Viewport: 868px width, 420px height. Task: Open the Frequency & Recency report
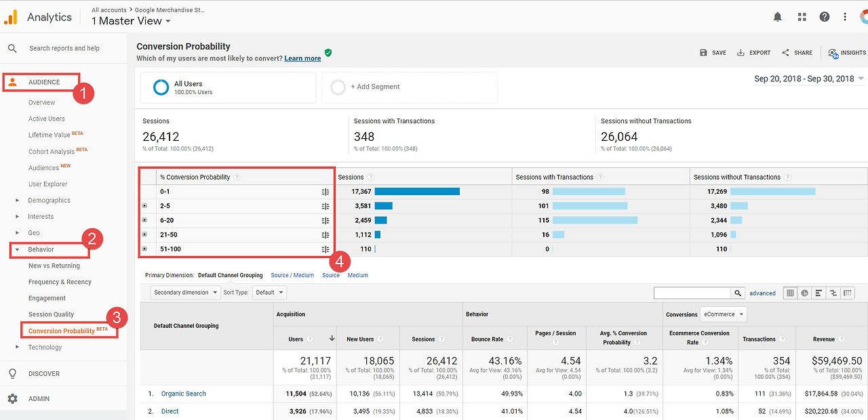point(60,282)
